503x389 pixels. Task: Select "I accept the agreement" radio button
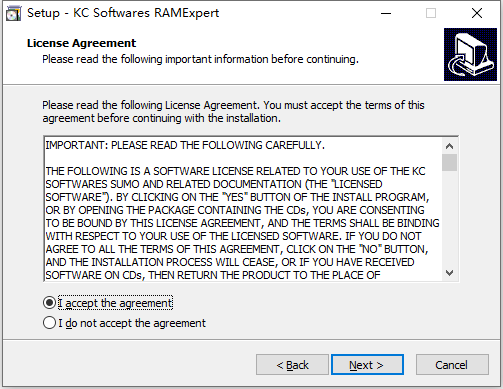click(49, 303)
